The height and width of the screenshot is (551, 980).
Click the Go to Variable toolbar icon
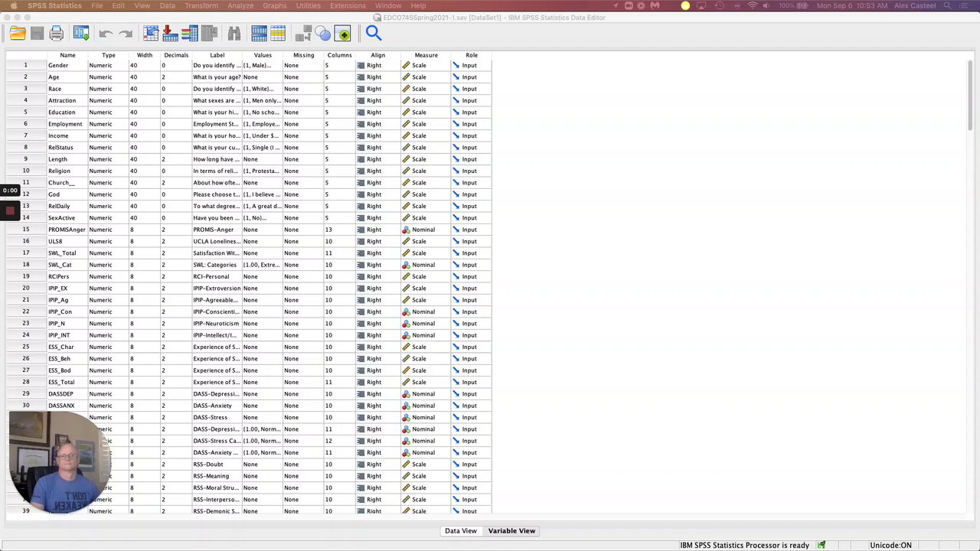click(x=170, y=33)
